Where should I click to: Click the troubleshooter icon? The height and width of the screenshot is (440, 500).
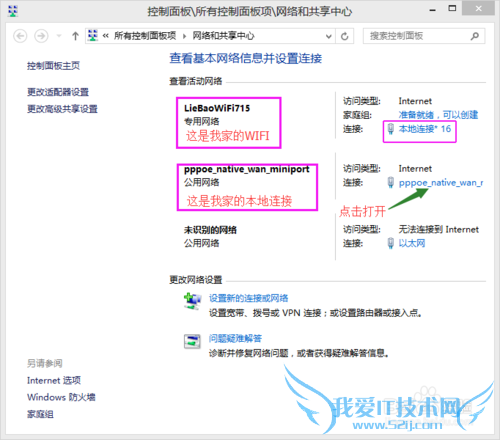(x=192, y=341)
